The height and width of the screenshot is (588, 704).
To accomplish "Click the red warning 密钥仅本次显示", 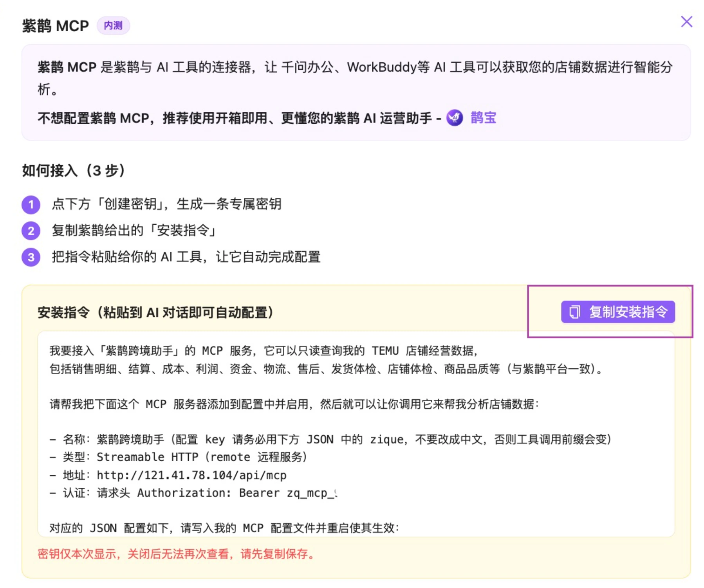I will tap(176, 554).
